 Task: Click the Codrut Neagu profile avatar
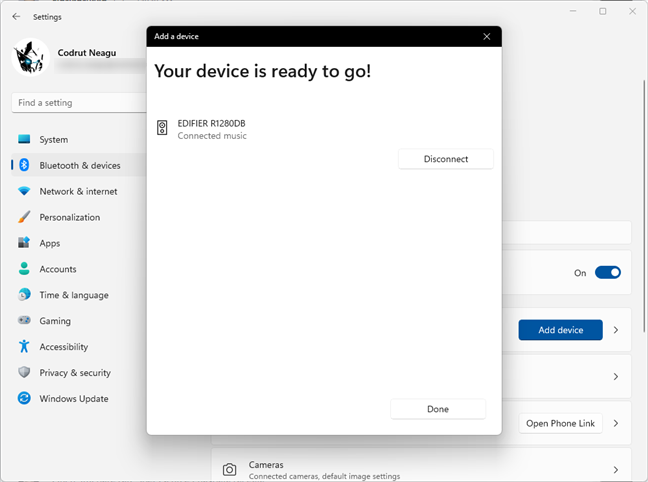pos(30,57)
